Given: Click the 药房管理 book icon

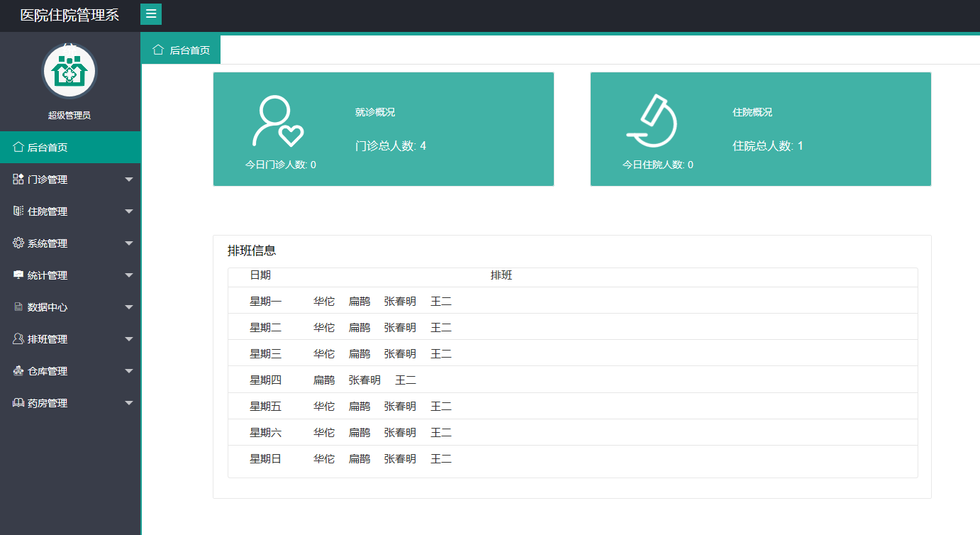Looking at the screenshot, I should 18,403.
